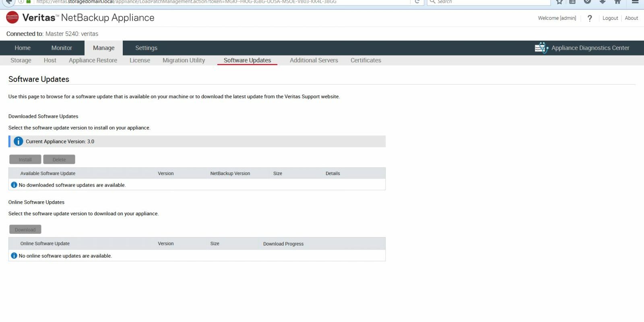The width and height of the screenshot is (644, 322).
Task: Open Certificates submenu
Action: (x=366, y=60)
